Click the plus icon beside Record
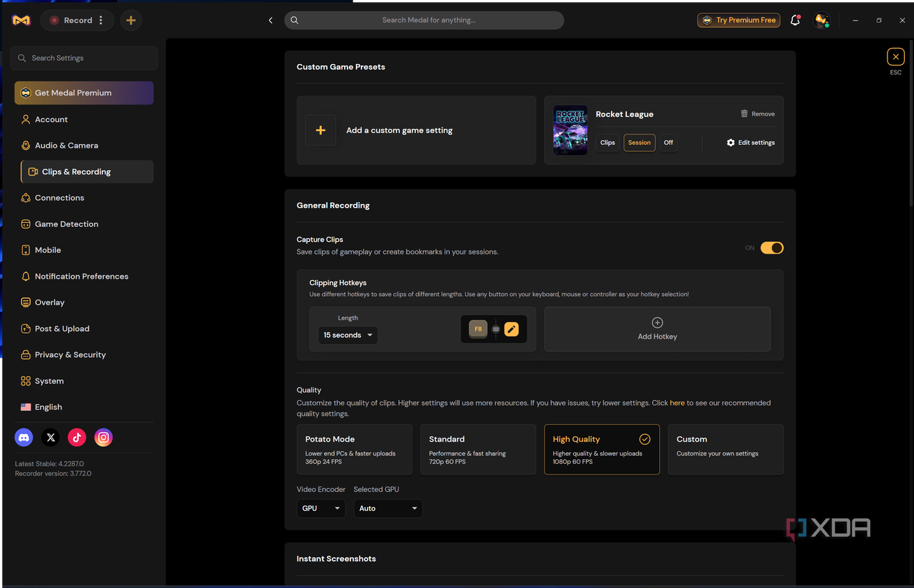The height and width of the screenshot is (588, 914). (131, 20)
